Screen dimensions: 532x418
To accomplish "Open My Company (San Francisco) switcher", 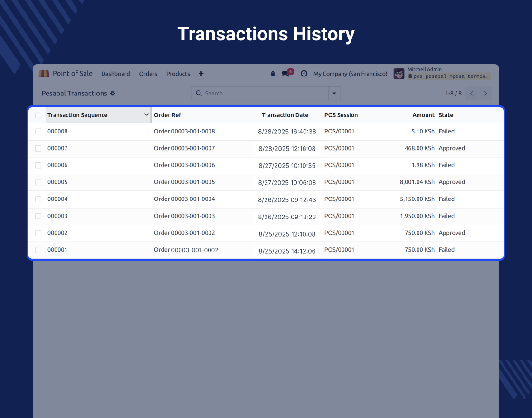I will point(350,74).
